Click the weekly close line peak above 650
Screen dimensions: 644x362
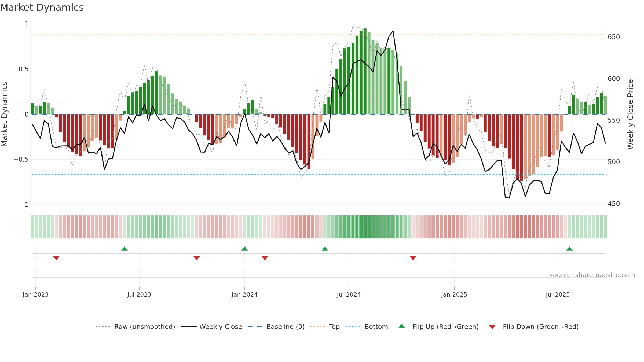pyautogui.click(x=393, y=31)
